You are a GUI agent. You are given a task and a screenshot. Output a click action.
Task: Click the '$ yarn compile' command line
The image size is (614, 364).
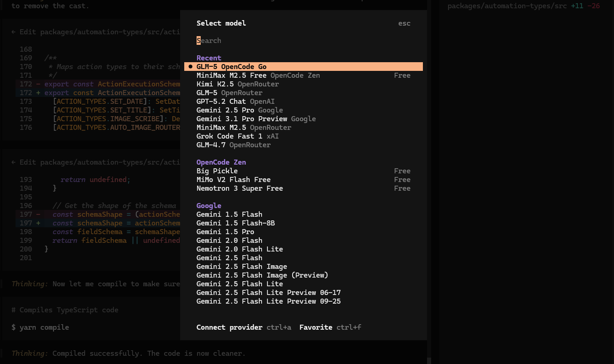point(40,327)
